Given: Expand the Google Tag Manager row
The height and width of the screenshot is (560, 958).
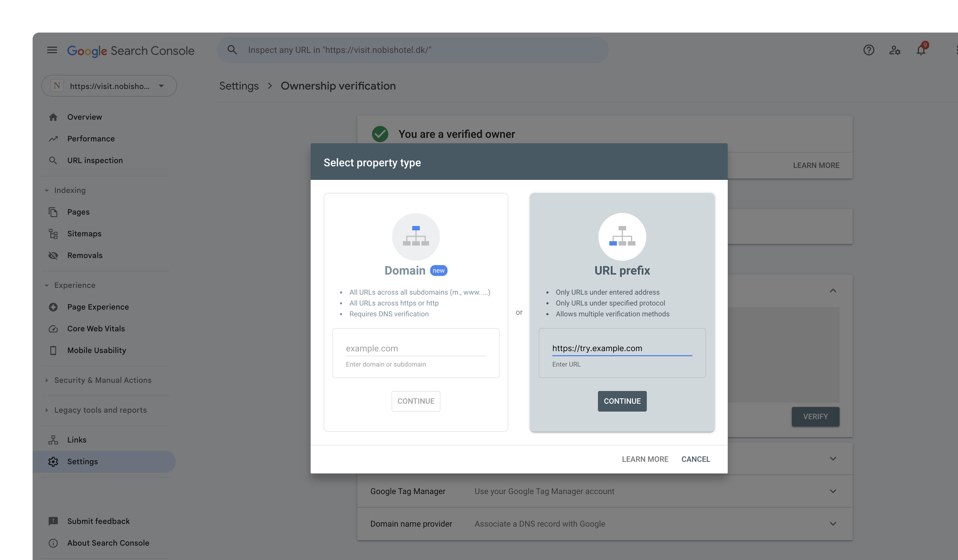Looking at the screenshot, I should [x=833, y=491].
